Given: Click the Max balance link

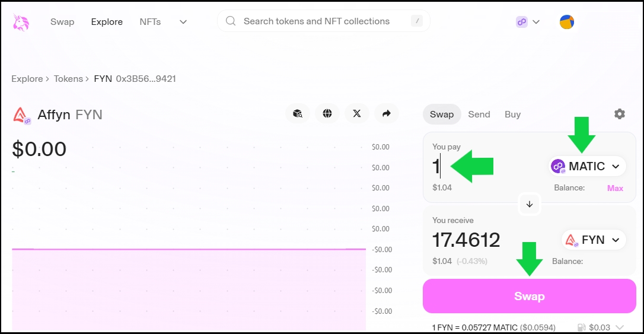Looking at the screenshot, I should tap(615, 188).
